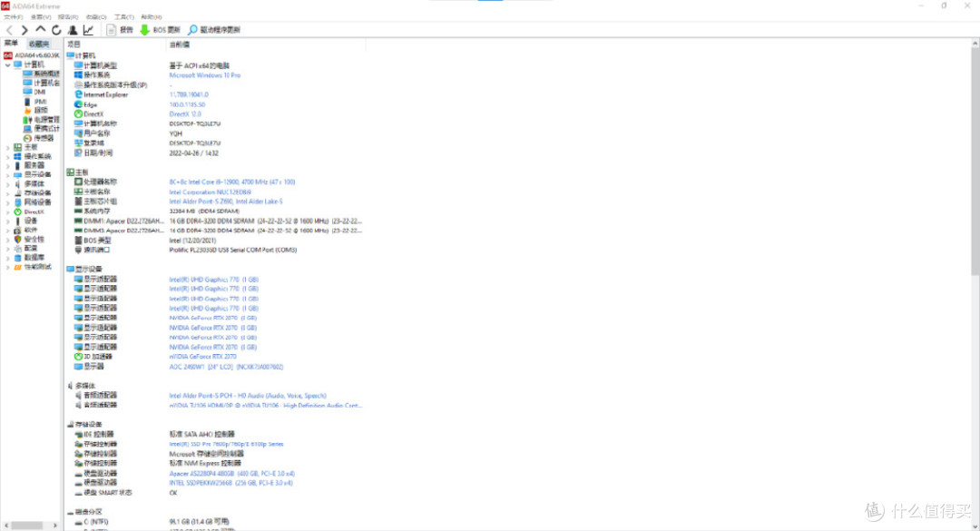Viewport: 980px width, 531px height.
Task: Open the 工具(T) menu
Action: 124,17
